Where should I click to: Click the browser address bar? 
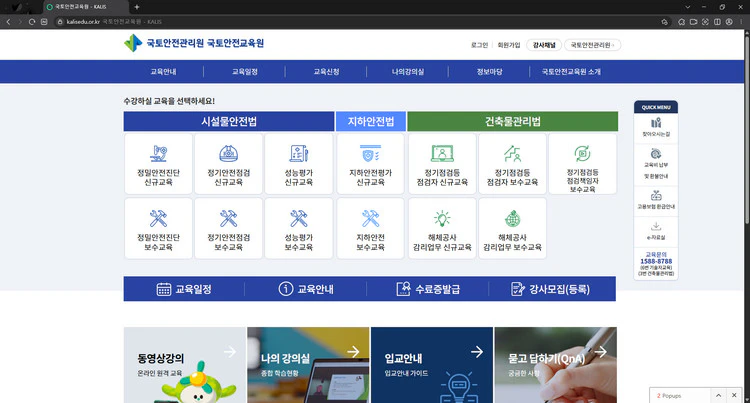356,22
